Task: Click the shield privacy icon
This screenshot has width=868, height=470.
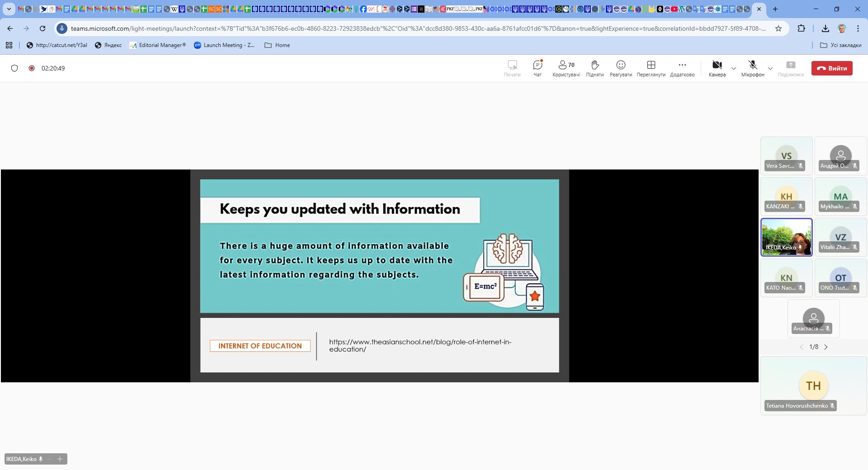Action: pos(14,68)
